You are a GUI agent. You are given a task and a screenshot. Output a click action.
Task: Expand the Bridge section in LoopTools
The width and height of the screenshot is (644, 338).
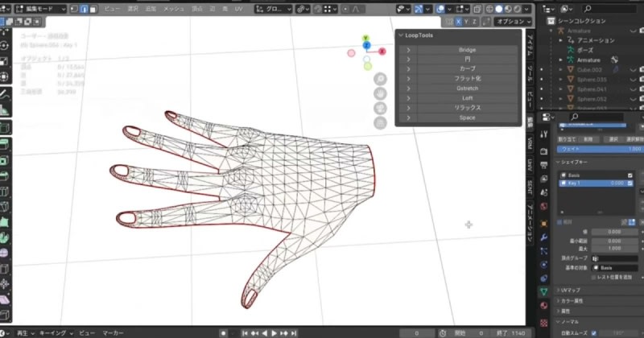[x=409, y=50]
